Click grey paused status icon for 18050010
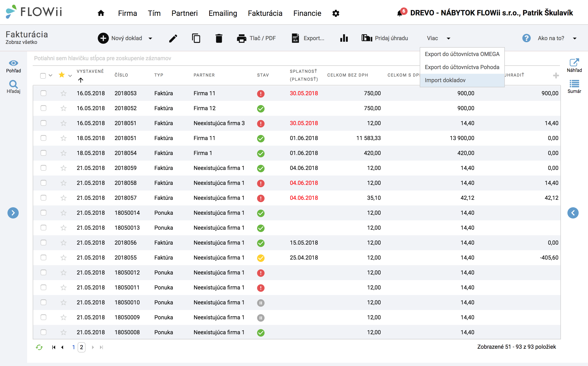The width and height of the screenshot is (588, 366). point(261,303)
